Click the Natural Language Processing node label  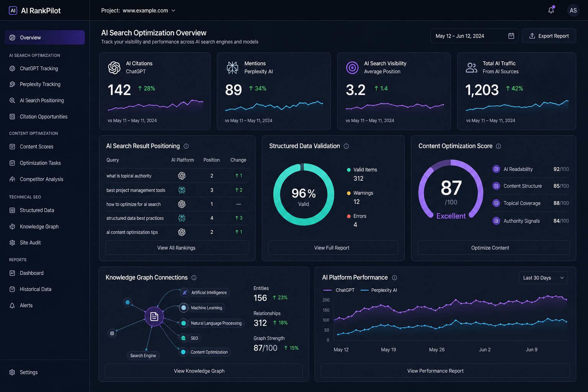(216, 323)
